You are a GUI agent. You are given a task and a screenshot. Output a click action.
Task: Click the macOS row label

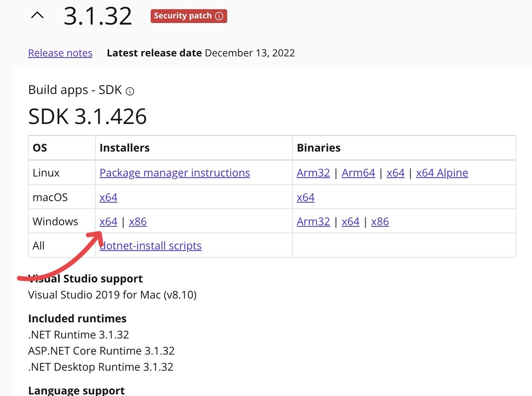coord(50,197)
